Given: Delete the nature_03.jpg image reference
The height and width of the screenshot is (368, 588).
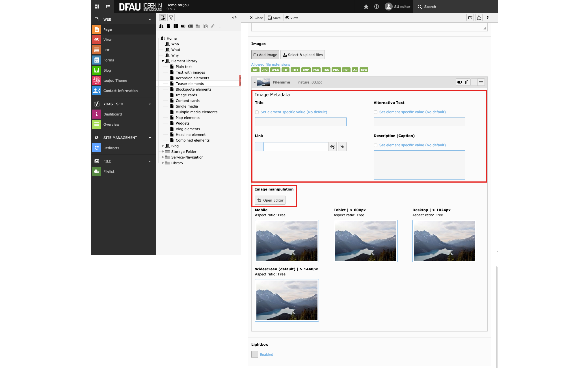Looking at the screenshot, I should pyautogui.click(x=467, y=82).
